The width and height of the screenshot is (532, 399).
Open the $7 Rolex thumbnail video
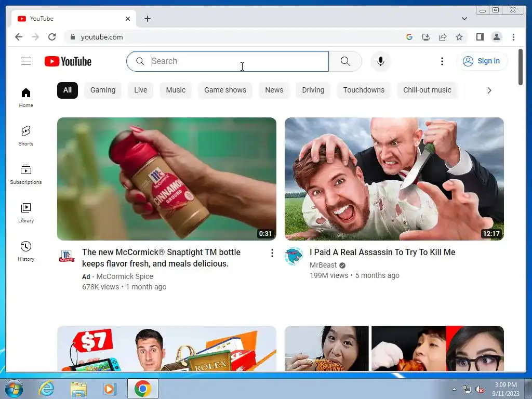click(167, 349)
